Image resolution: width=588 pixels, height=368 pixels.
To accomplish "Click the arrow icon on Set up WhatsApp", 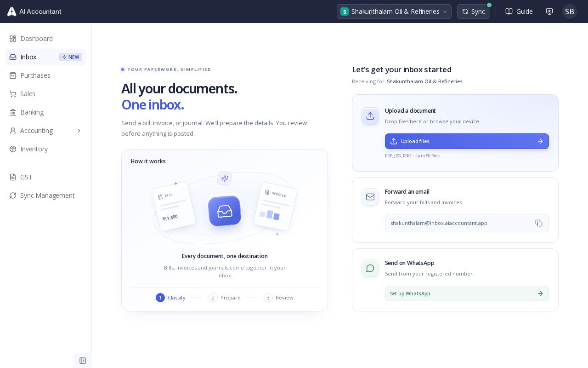I will 540,293.
